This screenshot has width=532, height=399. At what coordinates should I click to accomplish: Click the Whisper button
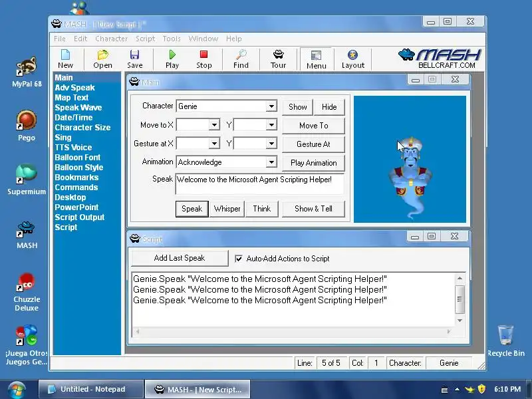227,209
